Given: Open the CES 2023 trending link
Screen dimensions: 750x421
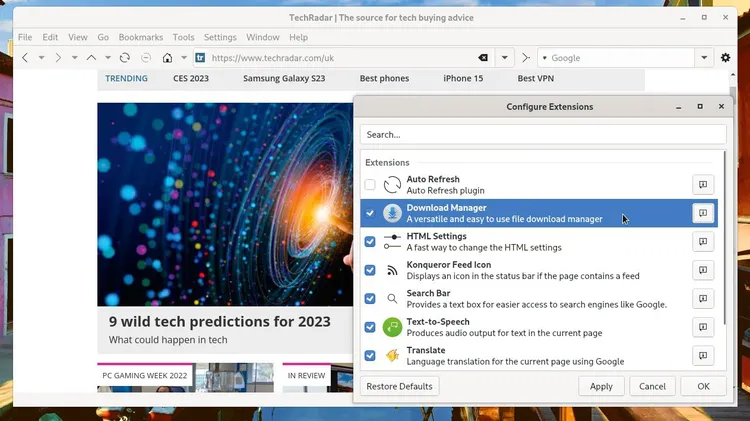Looking at the screenshot, I should 191,78.
